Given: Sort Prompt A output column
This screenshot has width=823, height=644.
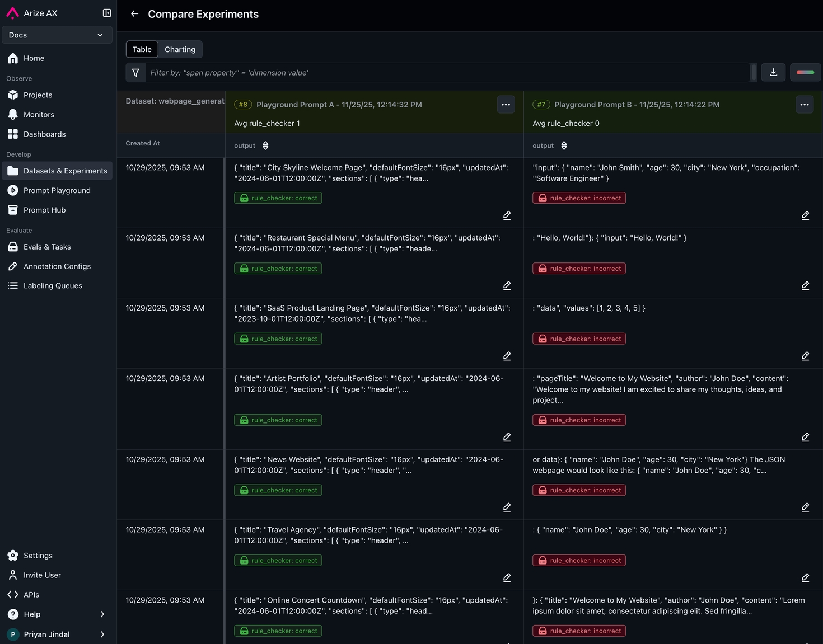Looking at the screenshot, I should [265, 145].
